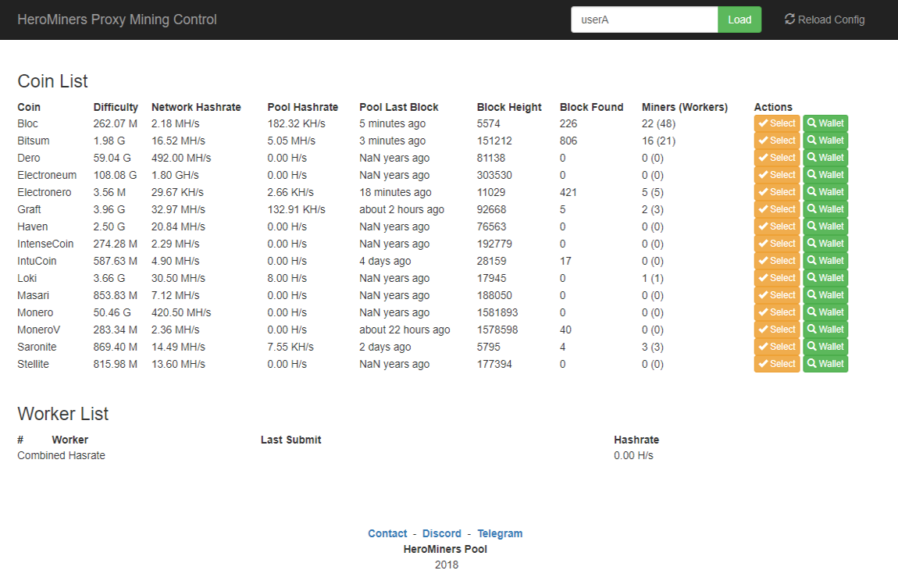Image resolution: width=898 pixels, height=588 pixels.
Task: Open IntenseCoin Wallet
Action: tap(825, 244)
